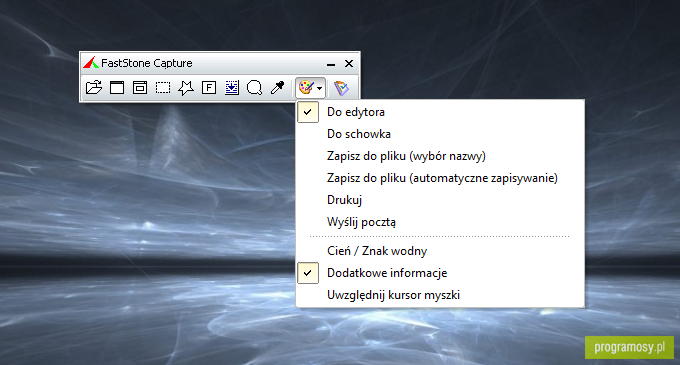Select the Capture Full Screen tool
This screenshot has width=680, height=365.
tap(209, 88)
